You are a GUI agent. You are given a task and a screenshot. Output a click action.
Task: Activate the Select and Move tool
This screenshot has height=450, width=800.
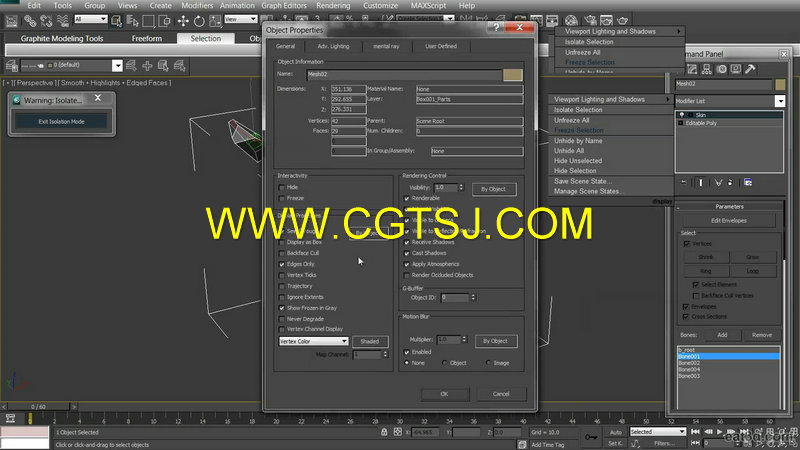pyautogui.click(x=183, y=21)
